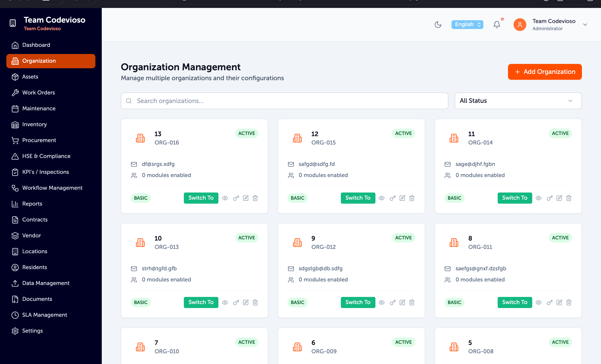View ORG-014 details with the eye icon

[x=539, y=198]
